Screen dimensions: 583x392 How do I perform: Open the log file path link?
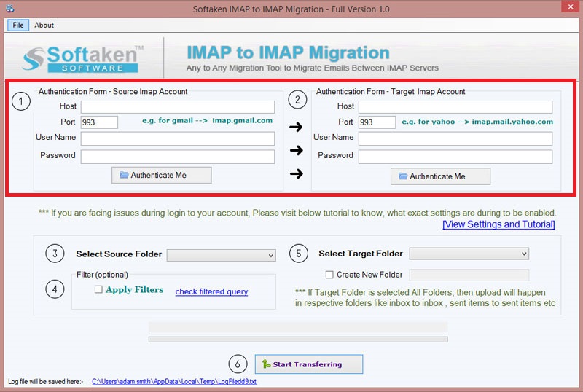pos(174,381)
